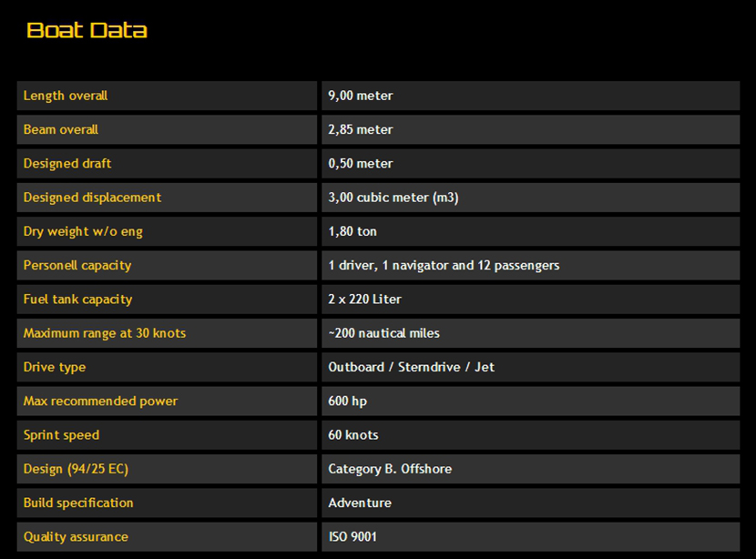The height and width of the screenshot is (559, 756).
Task: Click the Boat Data heading
Action: pyautogui.click(x=87, y=31)
